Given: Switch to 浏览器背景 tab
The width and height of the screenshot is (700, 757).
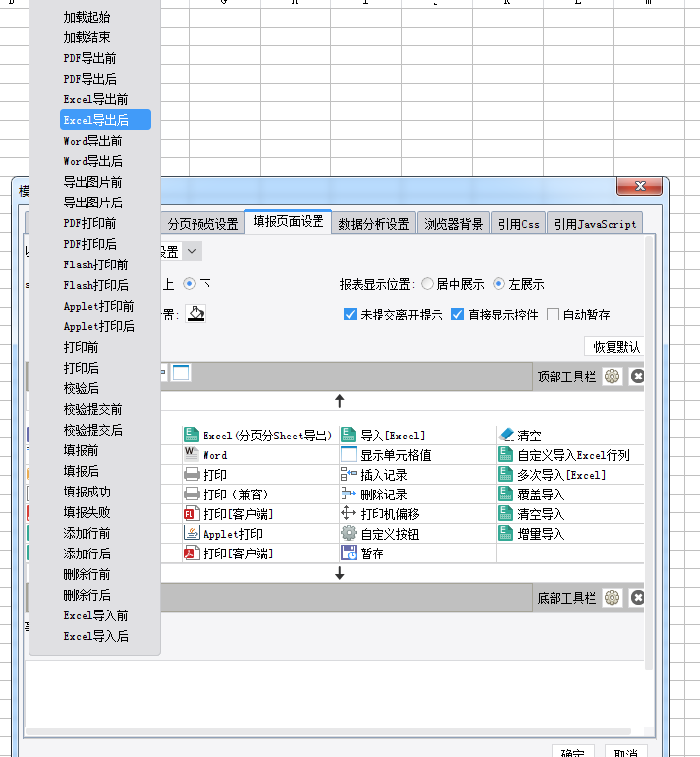Looking at the screenshot, I should point(453,224).
